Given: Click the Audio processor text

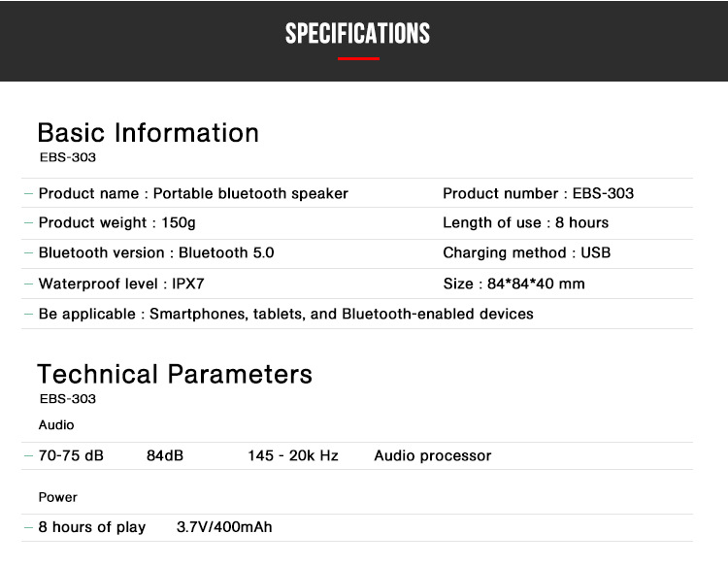Looking at the screenshot, I should (433, 455).
